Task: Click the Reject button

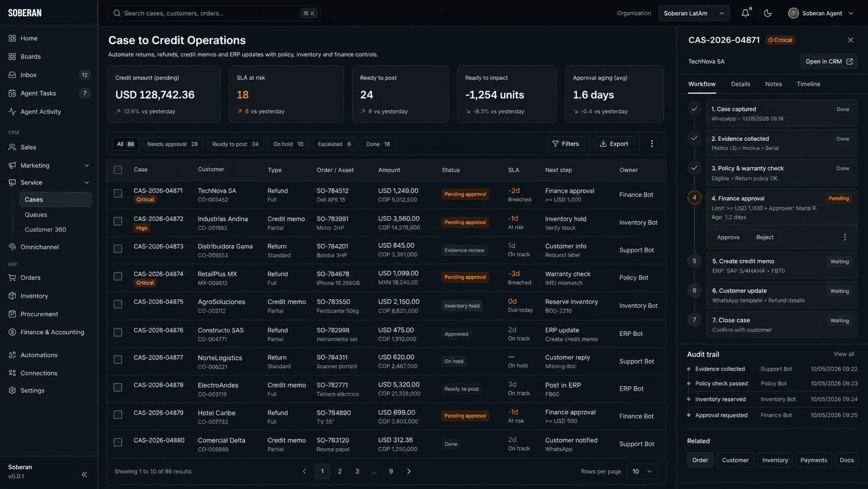Action: click(764, 237)
